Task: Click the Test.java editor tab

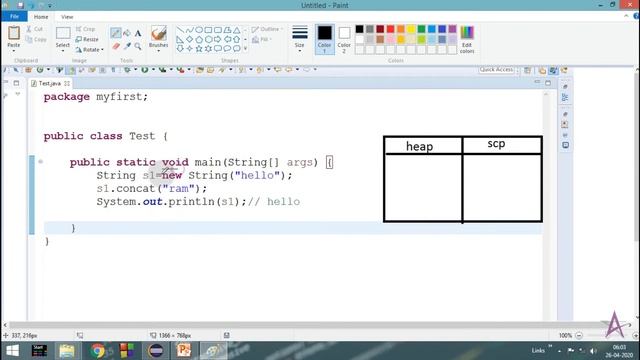Action: (50, 83)
